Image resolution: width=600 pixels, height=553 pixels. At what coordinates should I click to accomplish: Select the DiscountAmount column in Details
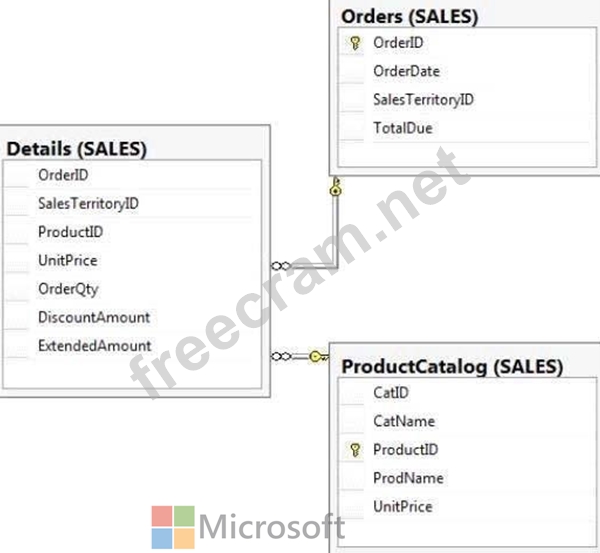tap(132, 317)
